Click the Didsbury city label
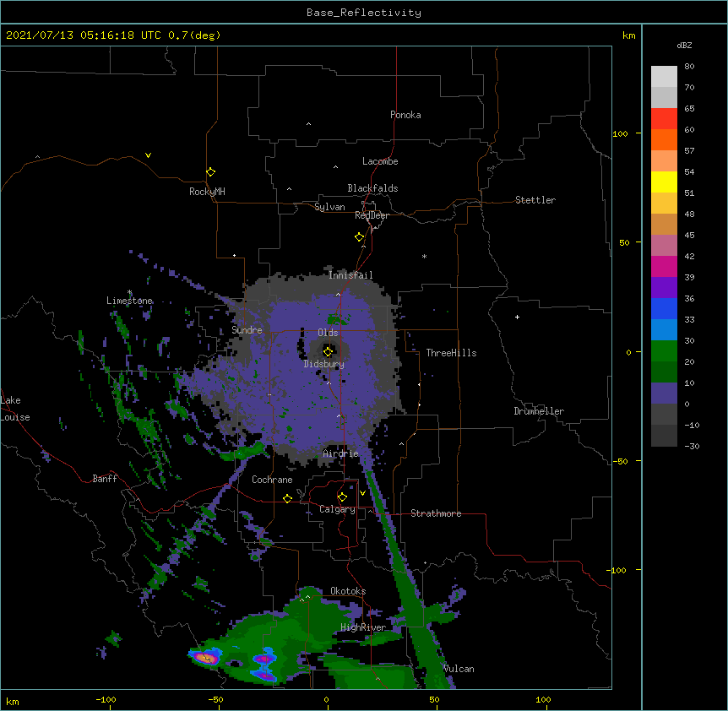Image resolution: width=728 pixels, height=711 pixels. (324, 364)
